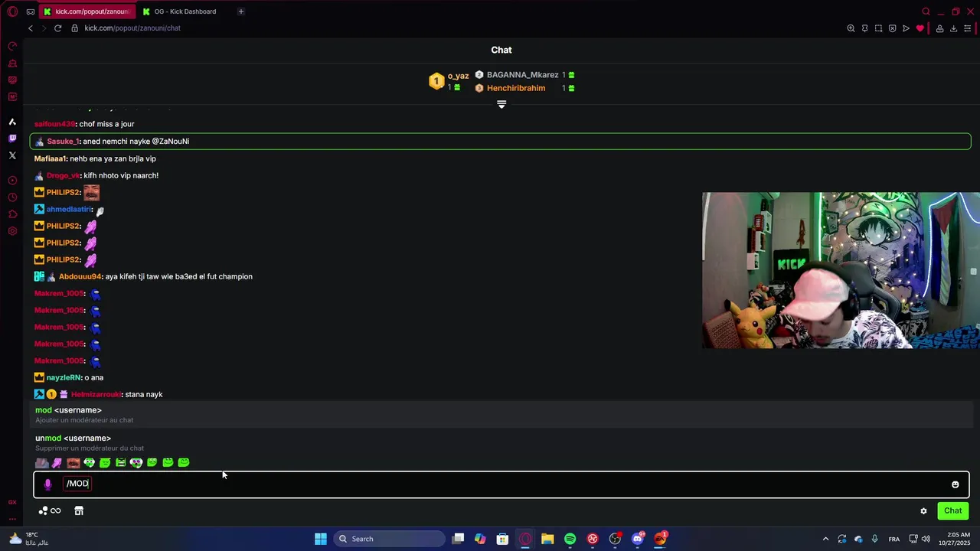Image resolution: width=980 pixels, height=551 pixels.
Task: Open the ad blocker shield icon
Action: pos(892,28)
